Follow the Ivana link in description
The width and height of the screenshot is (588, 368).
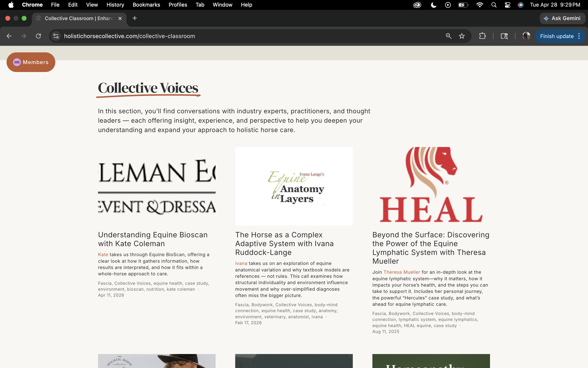pyautogui.click(x=241, y=263)
